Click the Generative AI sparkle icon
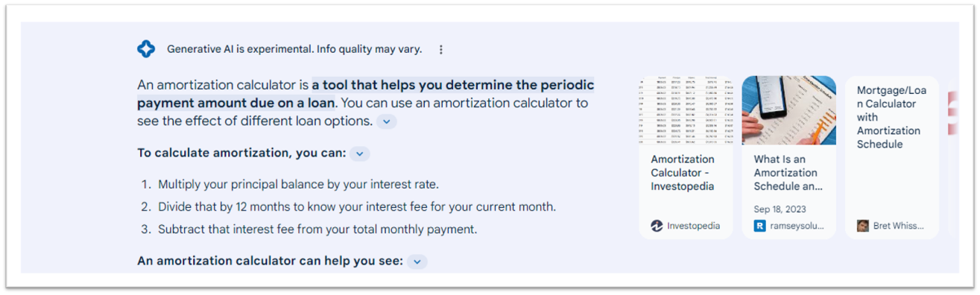The width and height of the screenshot is (980, 295). tap(146, 49)
